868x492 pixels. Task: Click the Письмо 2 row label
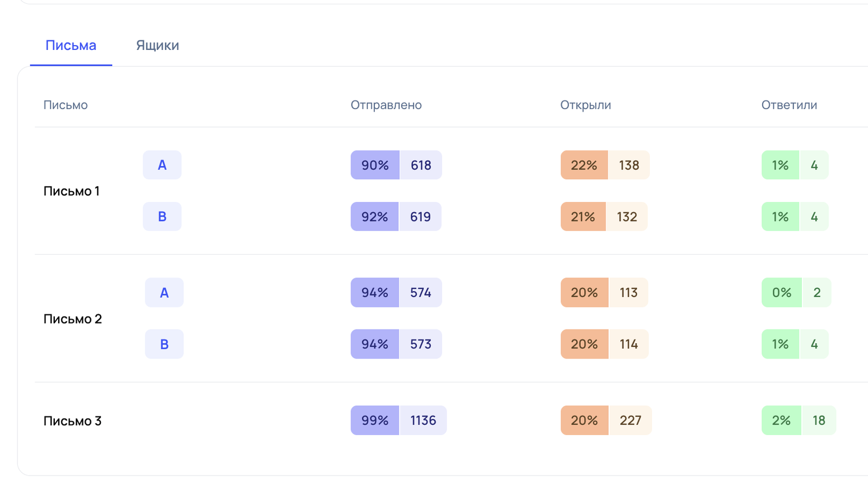[72, 319]
